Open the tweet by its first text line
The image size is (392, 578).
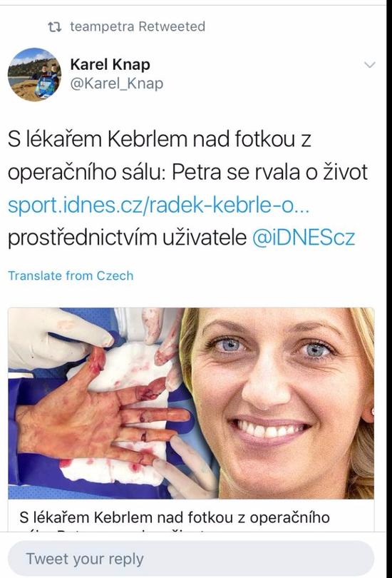[x=160, y=140]
